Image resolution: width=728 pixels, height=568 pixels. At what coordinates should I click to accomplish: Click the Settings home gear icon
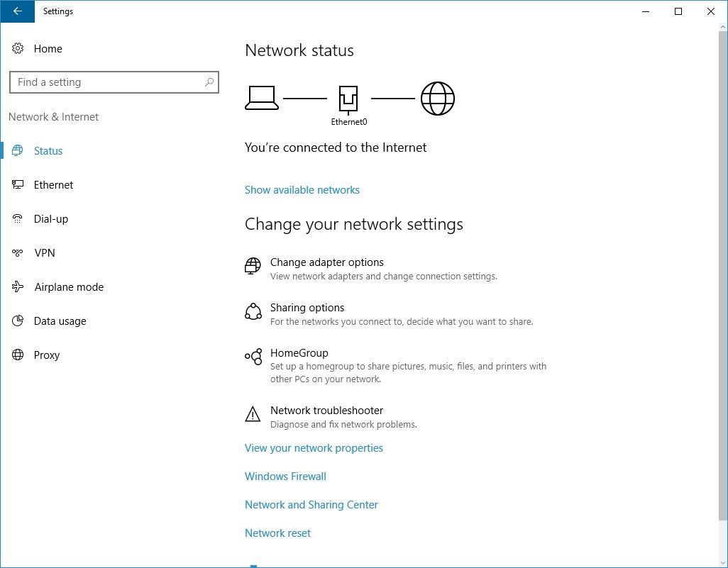point(18,49)
